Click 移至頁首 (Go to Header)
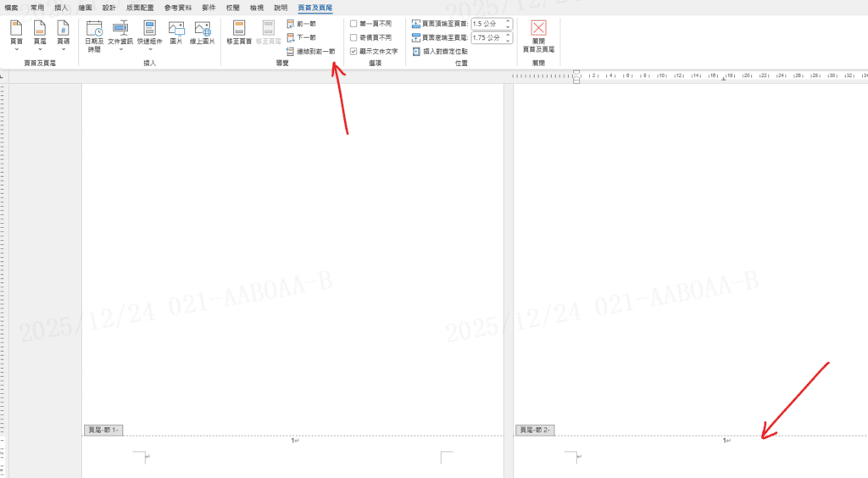Screen dimensions: 868x478 pos(239,32)
